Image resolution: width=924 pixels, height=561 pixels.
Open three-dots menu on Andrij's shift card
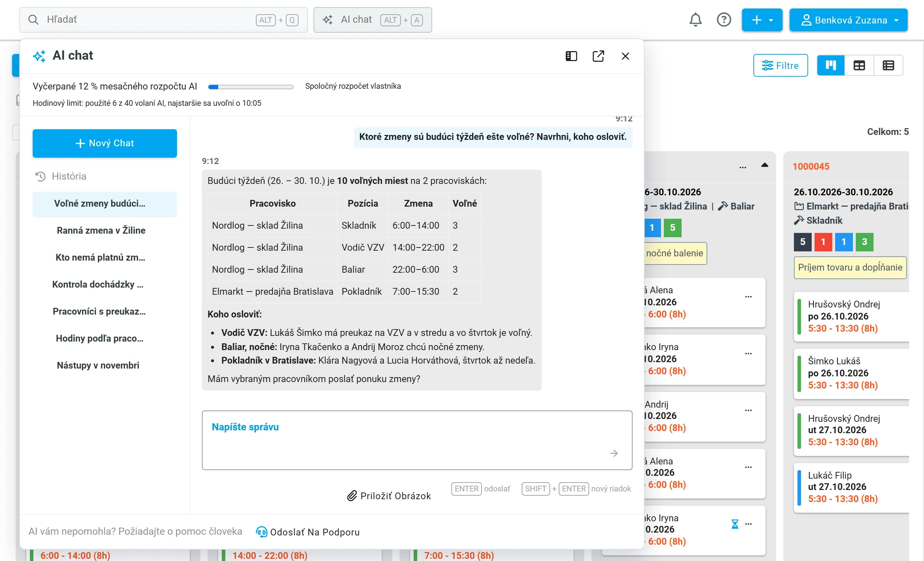pyautogui.click(x=748, y=410)
